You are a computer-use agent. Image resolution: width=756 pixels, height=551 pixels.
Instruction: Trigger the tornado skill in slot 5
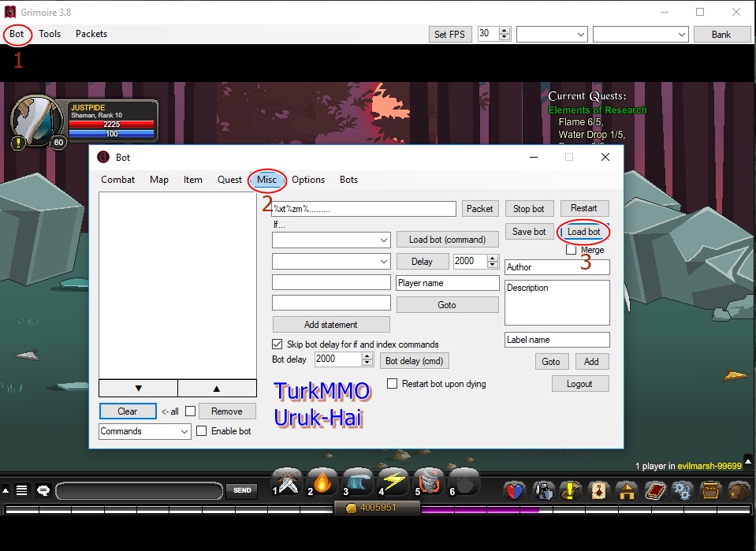click(430, 482)
